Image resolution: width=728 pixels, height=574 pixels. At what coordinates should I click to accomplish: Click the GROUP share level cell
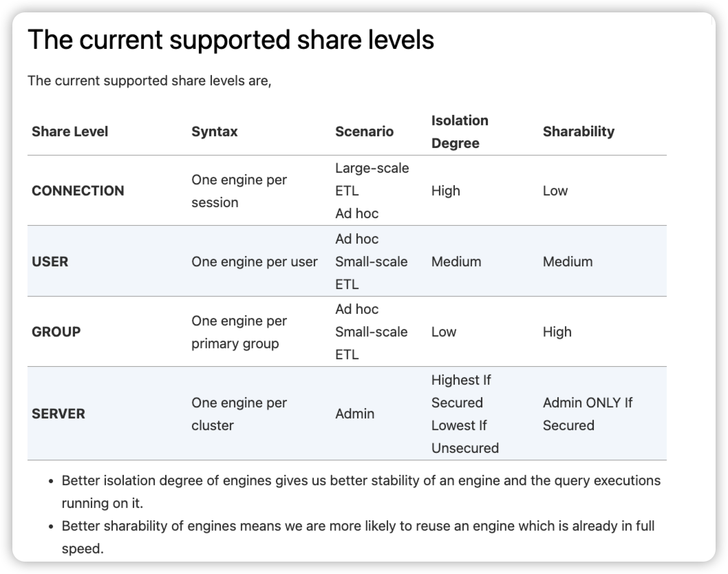click(x=56, y=332)
